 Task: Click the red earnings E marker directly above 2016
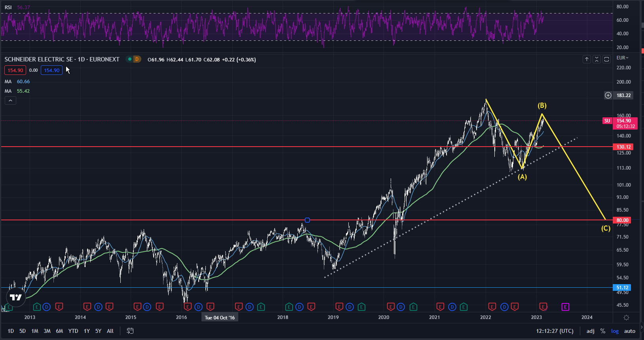coord(188,307)
